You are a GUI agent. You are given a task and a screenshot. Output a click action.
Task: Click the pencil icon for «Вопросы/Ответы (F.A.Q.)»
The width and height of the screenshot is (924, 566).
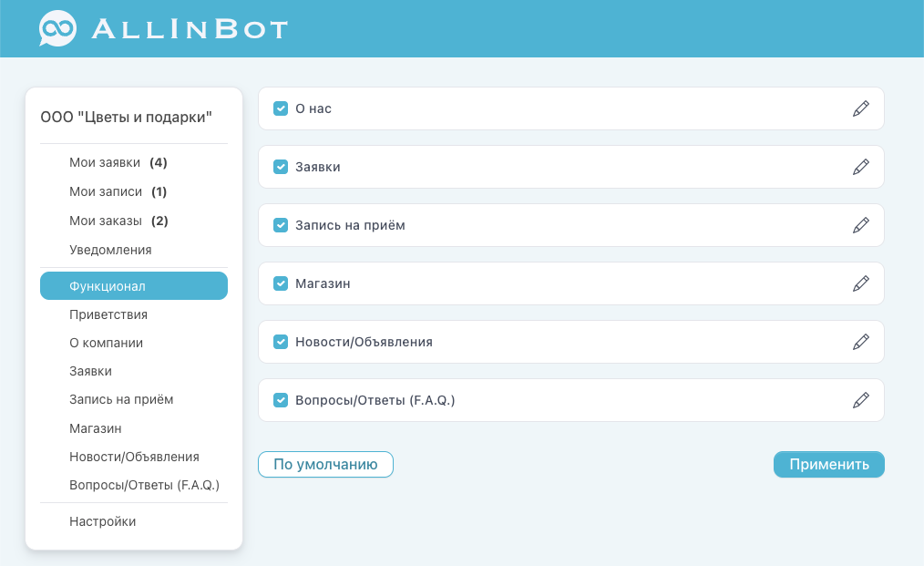pos(860,399)
